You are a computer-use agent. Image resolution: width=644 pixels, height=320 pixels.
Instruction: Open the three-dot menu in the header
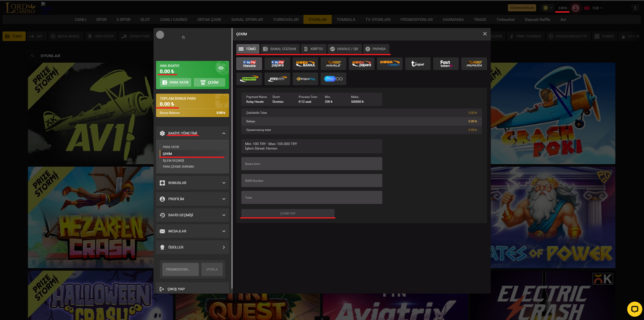pyautogui.click(x=635, y=8)
